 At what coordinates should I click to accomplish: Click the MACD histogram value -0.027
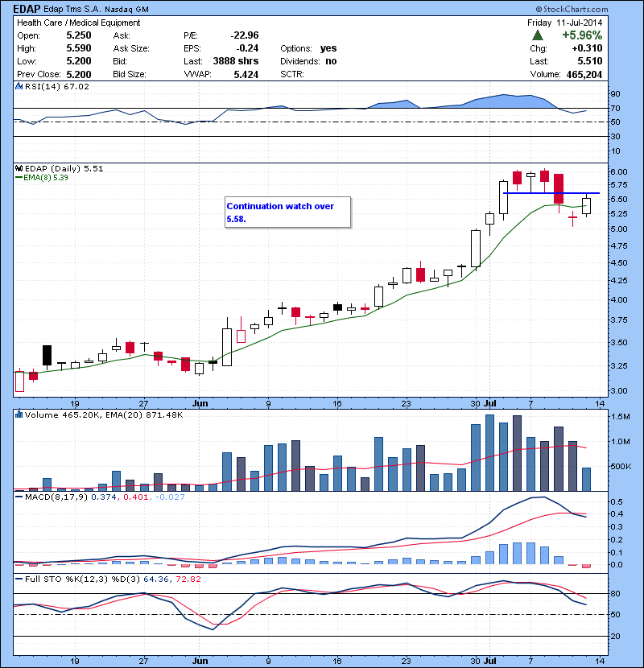coord(170,497)
